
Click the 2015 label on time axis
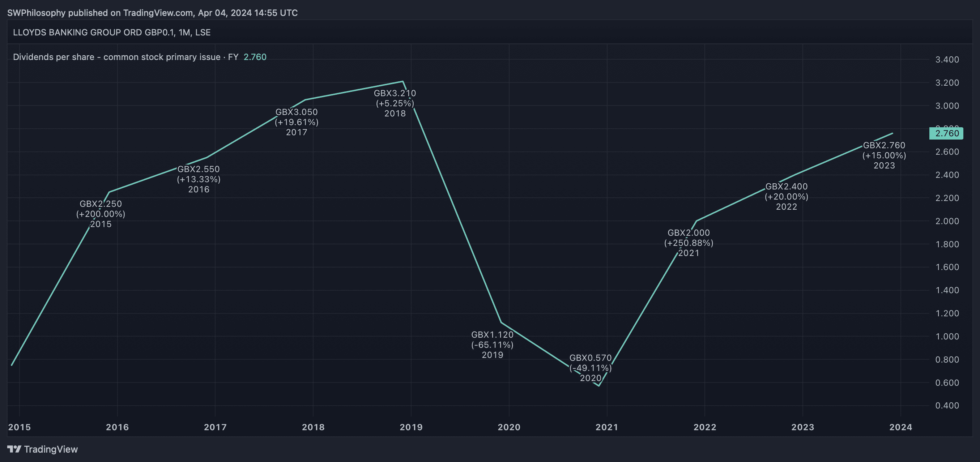click(20, 427)
